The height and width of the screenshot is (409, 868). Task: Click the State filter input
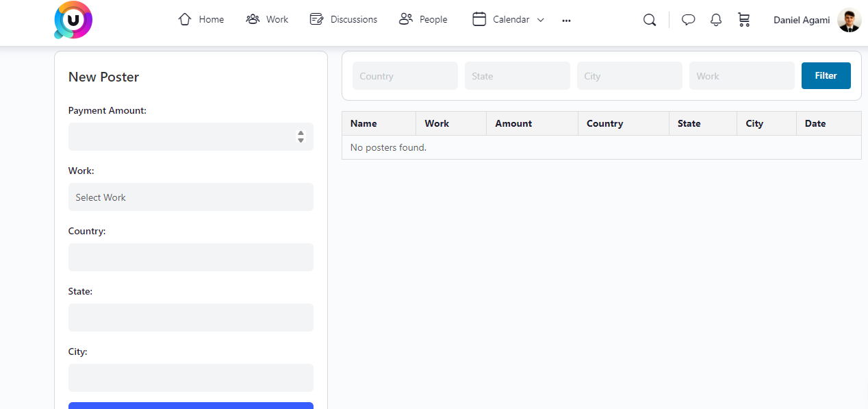click(518, 75)
